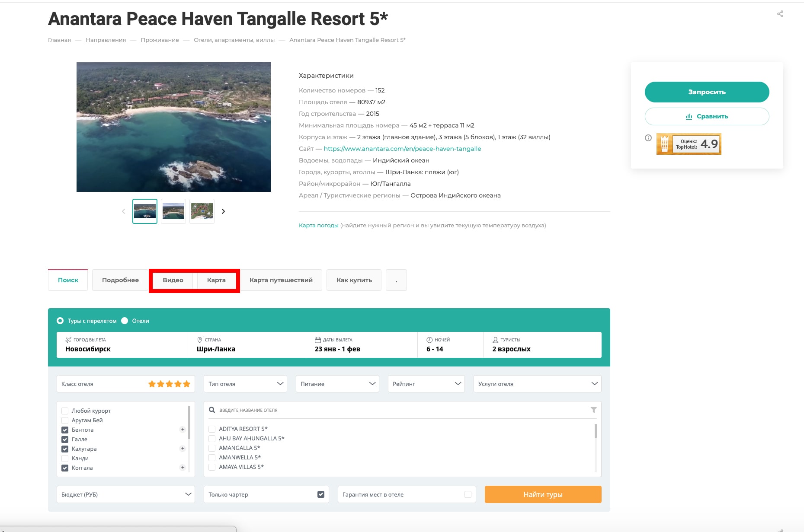Enable the Гарантия мест в отеле checkbox

[468, 494]
